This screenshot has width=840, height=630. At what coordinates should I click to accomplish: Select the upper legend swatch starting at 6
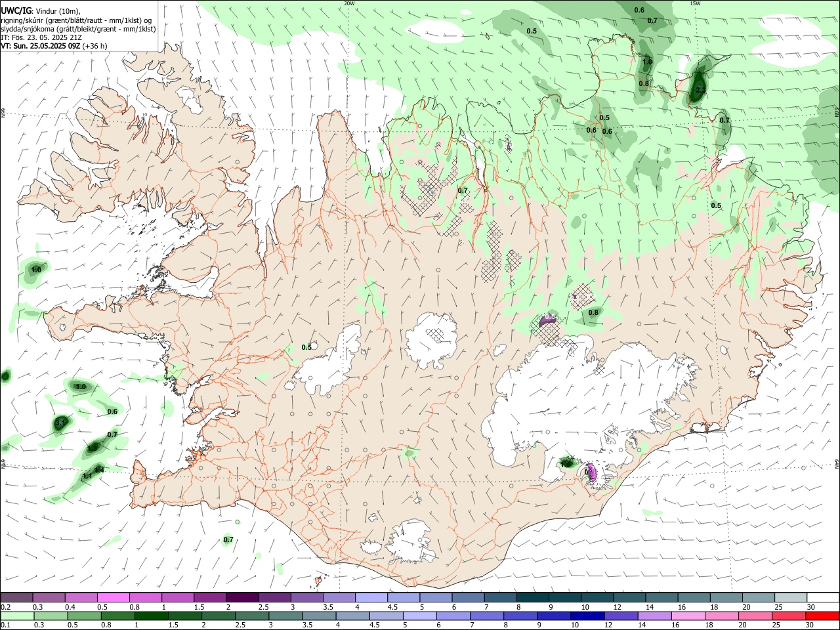click(x=468, y=597)
